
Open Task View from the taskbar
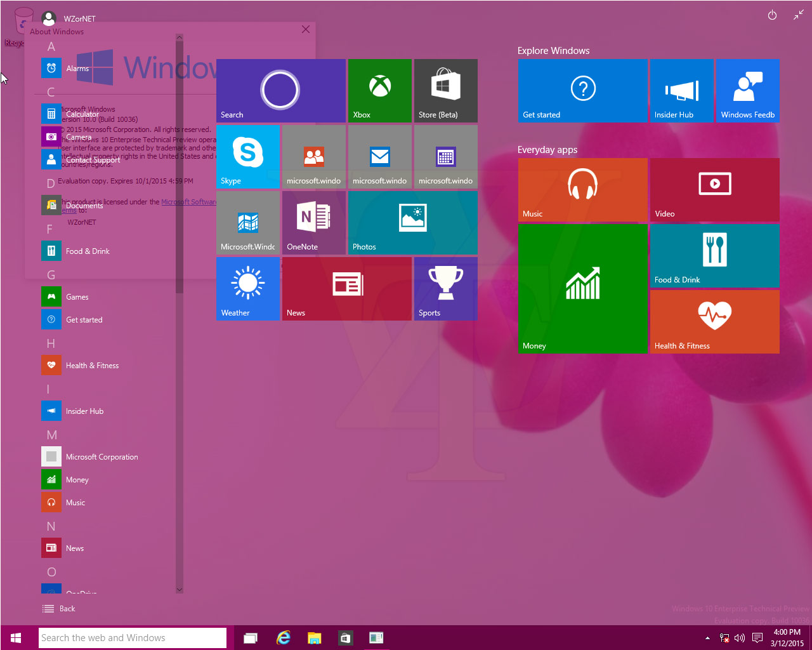coord(251,638)
